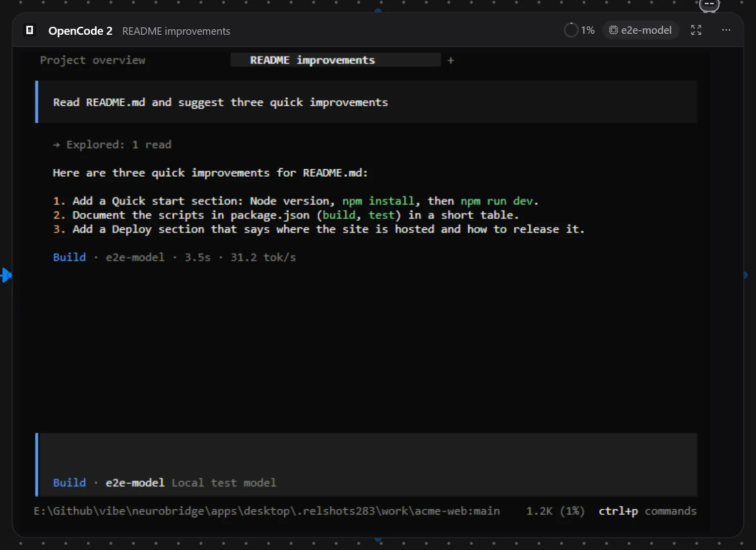The width and height of the screenshot is (756, 550).
Task: Click 'Local test model' description text
Action: pyautogui.click(x=224, y=482)
